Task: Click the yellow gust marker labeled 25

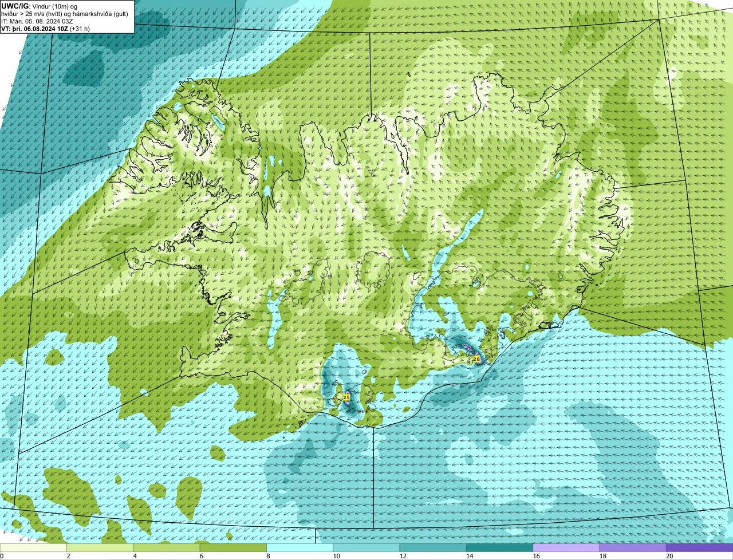Action: click(x=346, y=397)
